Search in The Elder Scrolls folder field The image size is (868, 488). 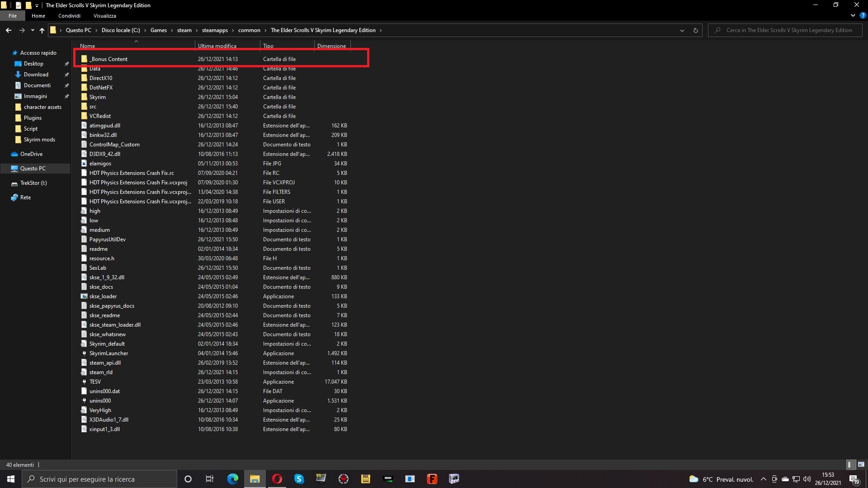point(785,30)
